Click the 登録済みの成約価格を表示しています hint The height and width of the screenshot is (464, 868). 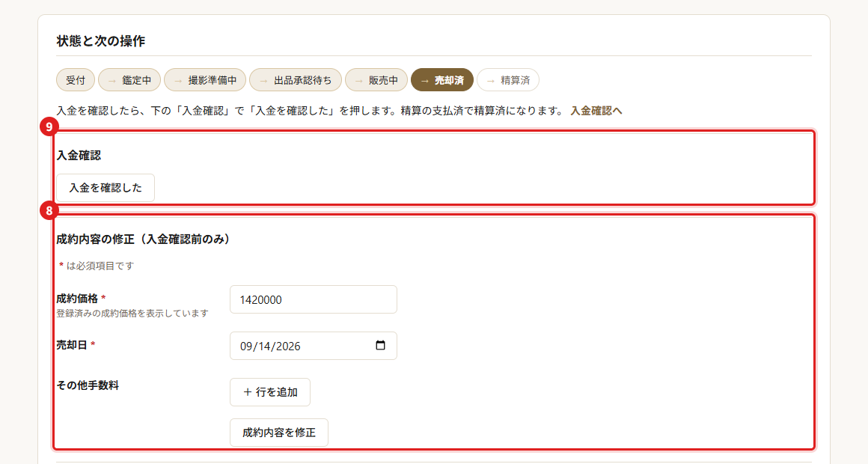pyautogui.click(x=132, y=314)
